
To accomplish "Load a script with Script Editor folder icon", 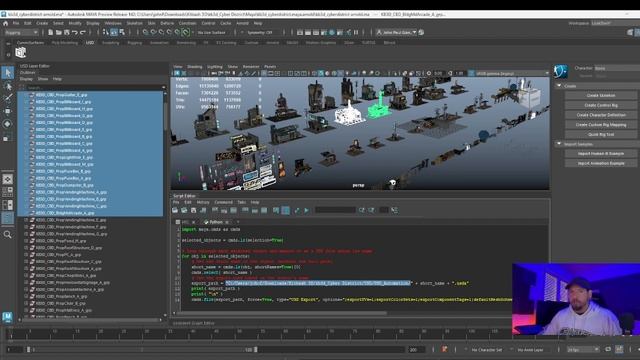I will tap(175, 210).
